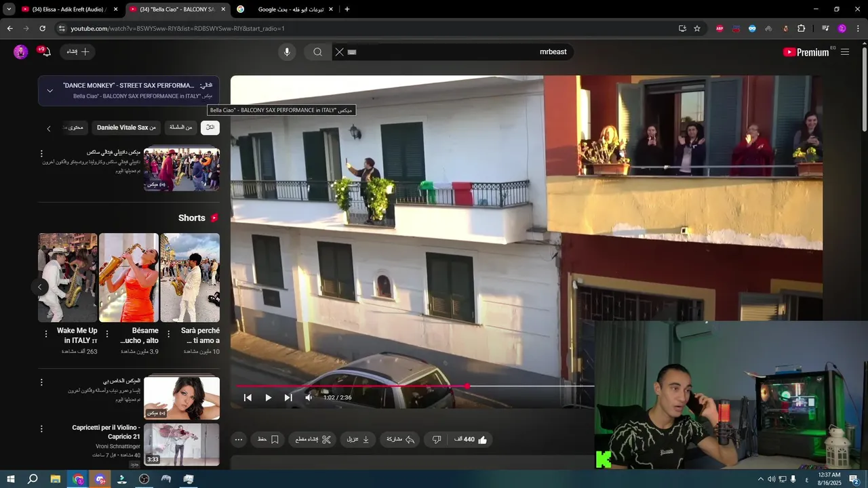Go back in browser history

point(9,28)
